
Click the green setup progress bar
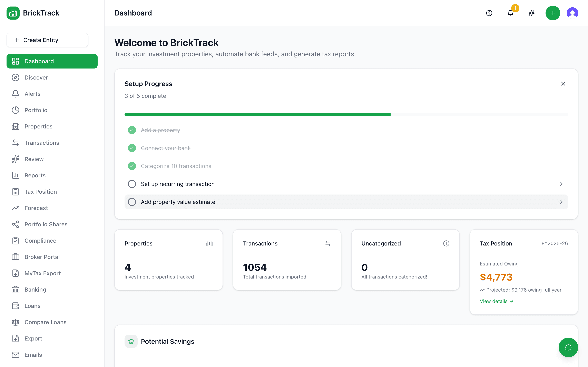(257, 114)
